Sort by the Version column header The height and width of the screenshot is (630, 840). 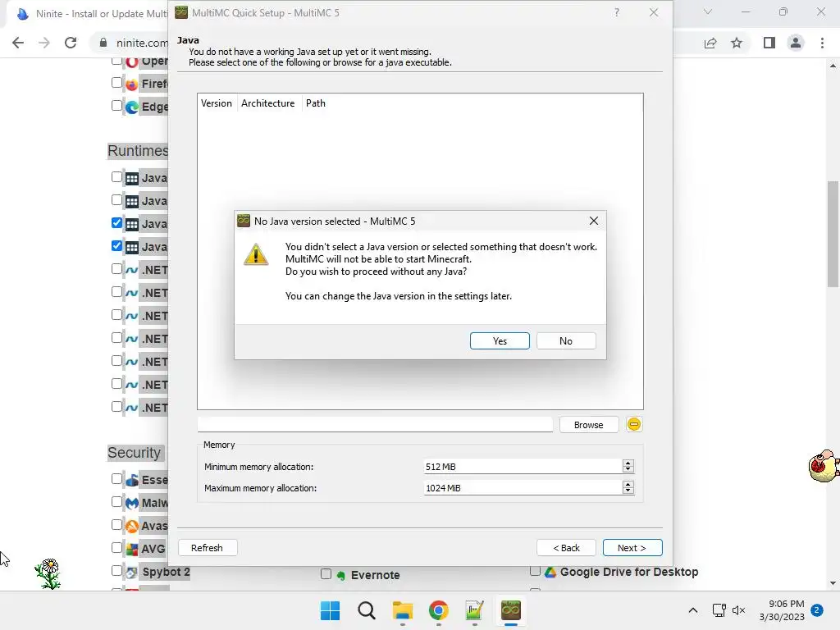point(217,103)
